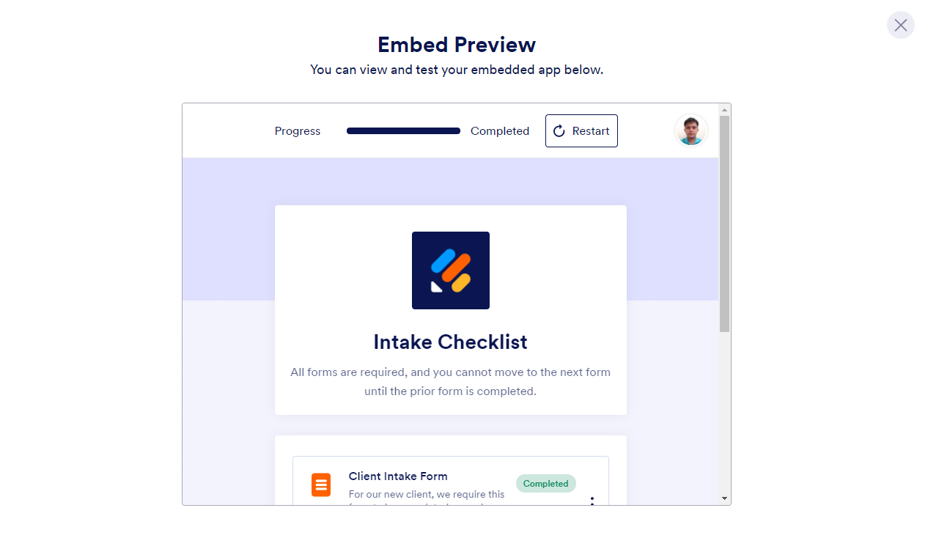This screenshot has height=560, width=928.
Task: Click the 'You can view and test' subtitle
Action: click(457, 70)
